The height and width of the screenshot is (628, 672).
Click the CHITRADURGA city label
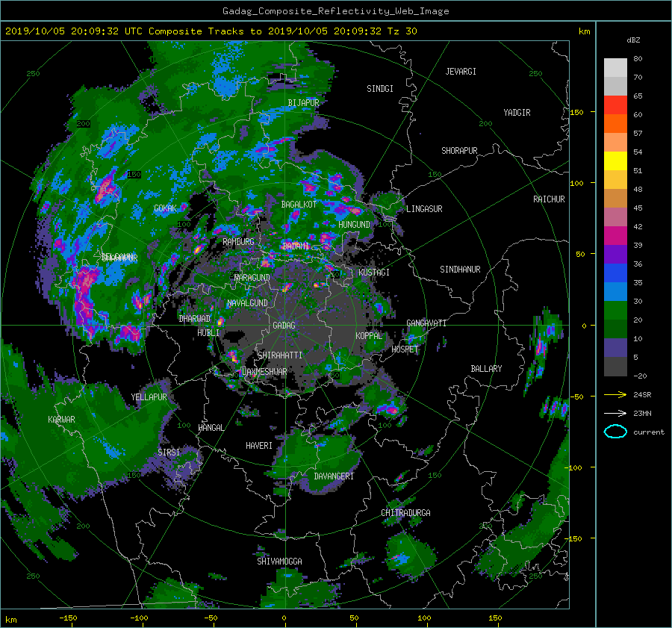click(405, 513)
